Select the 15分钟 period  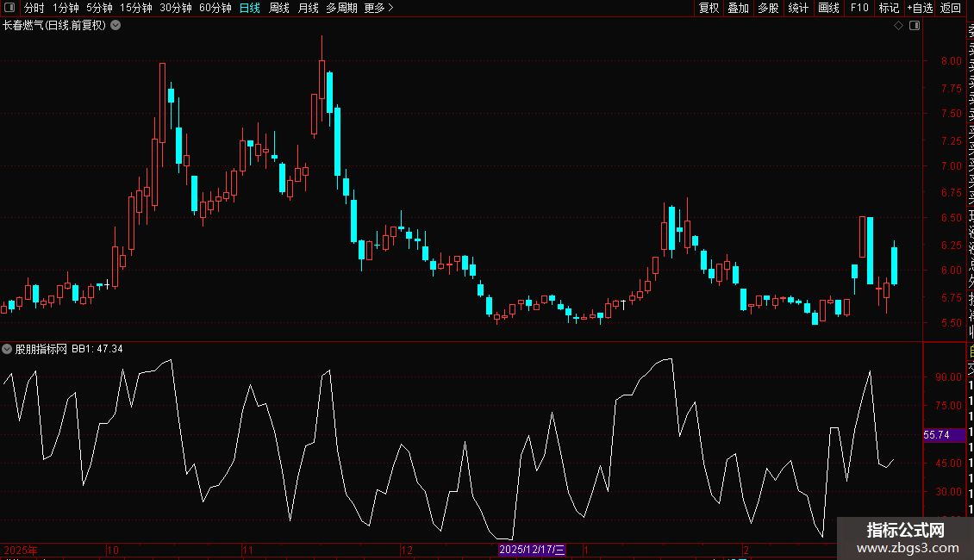(135, 8)
